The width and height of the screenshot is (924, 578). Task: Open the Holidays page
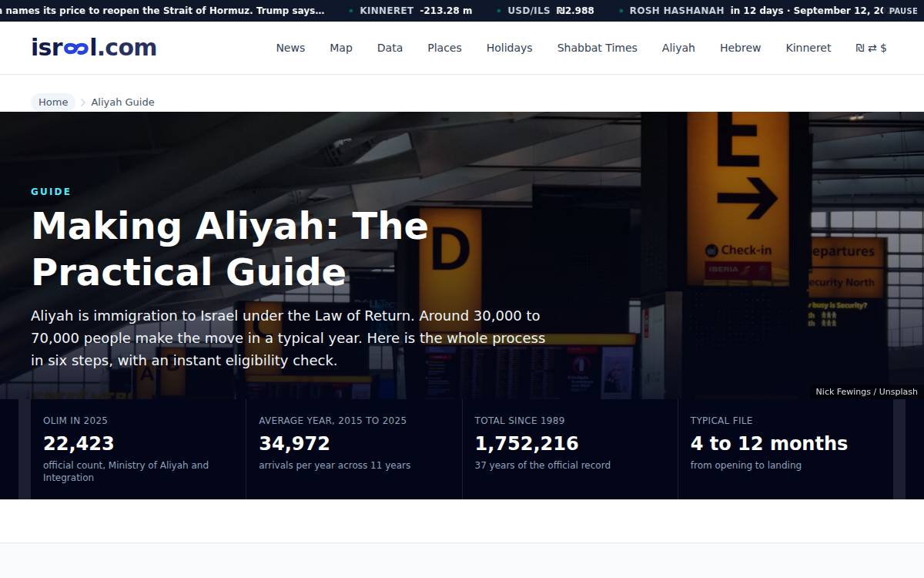coord(509,48)
